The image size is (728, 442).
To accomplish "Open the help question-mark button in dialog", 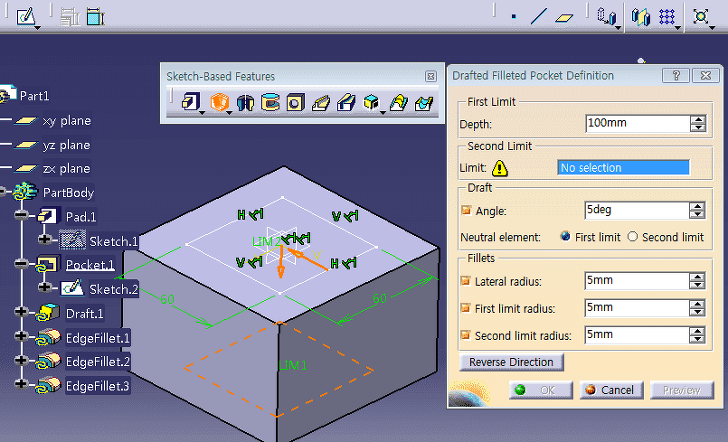I will tap(676, 75).
